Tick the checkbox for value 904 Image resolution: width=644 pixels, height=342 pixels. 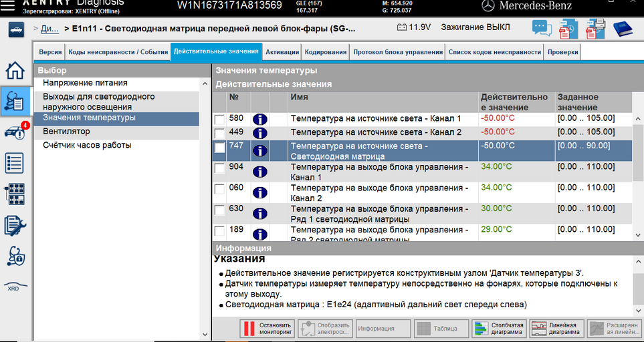[x=220, y=168]
